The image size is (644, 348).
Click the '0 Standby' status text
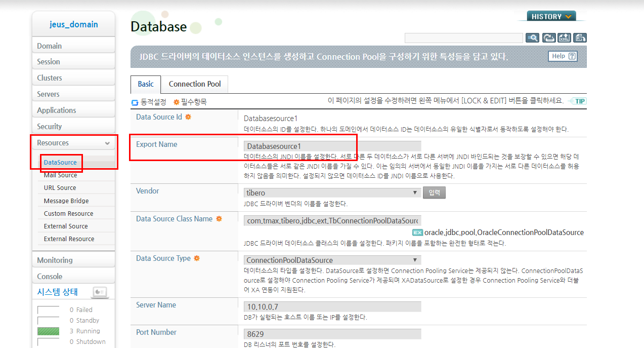(x=84, y=321)
